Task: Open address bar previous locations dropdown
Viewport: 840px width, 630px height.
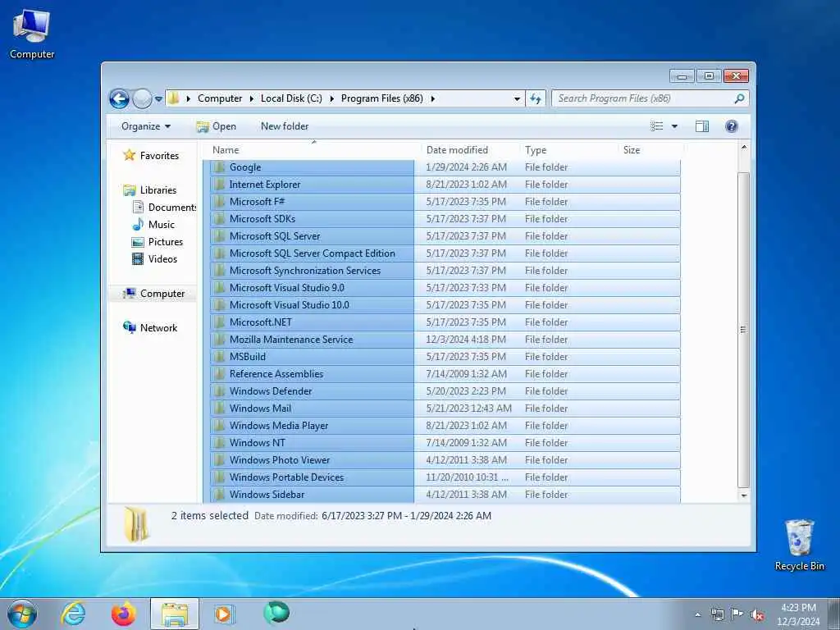Action: click(x=517, y=98)
